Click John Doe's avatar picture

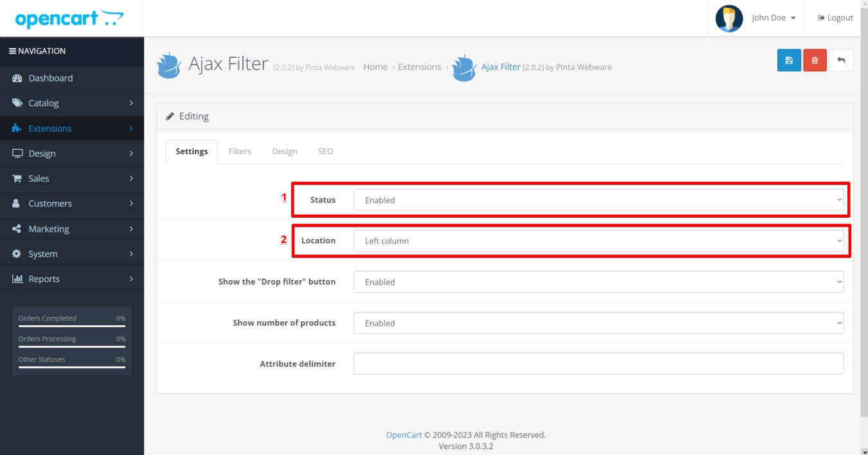[x=729, y=18]
